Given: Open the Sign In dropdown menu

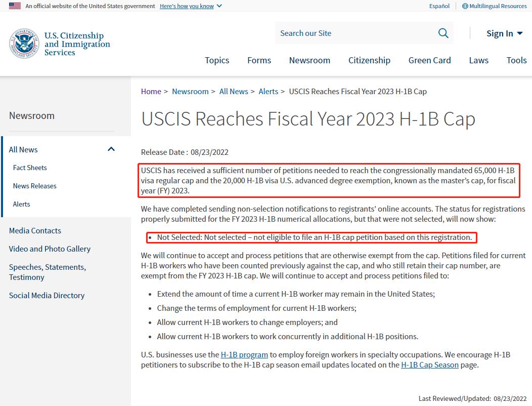Looking at the screenshot, I should click(504, 33).
